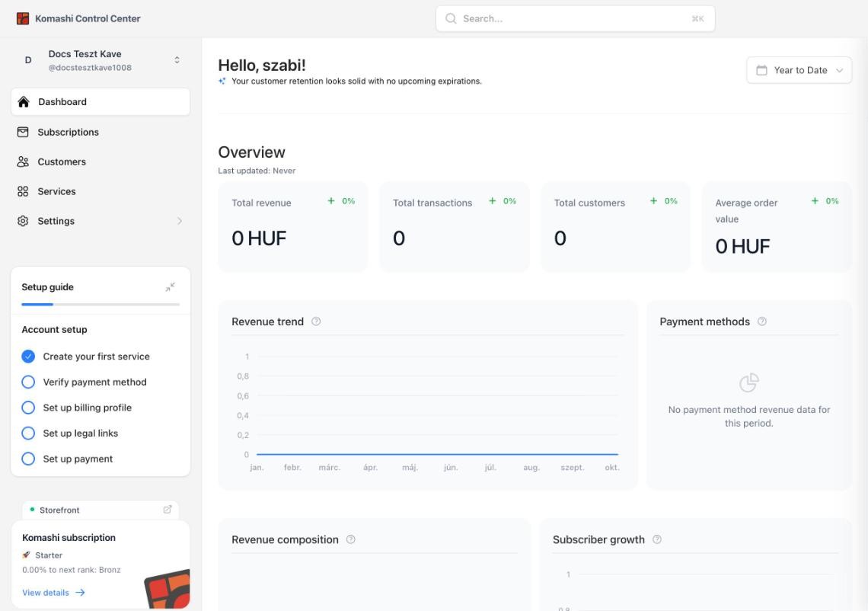Screen dimensions: 868x611
Task: Click the Storefront external link icon
Action: 168,510
